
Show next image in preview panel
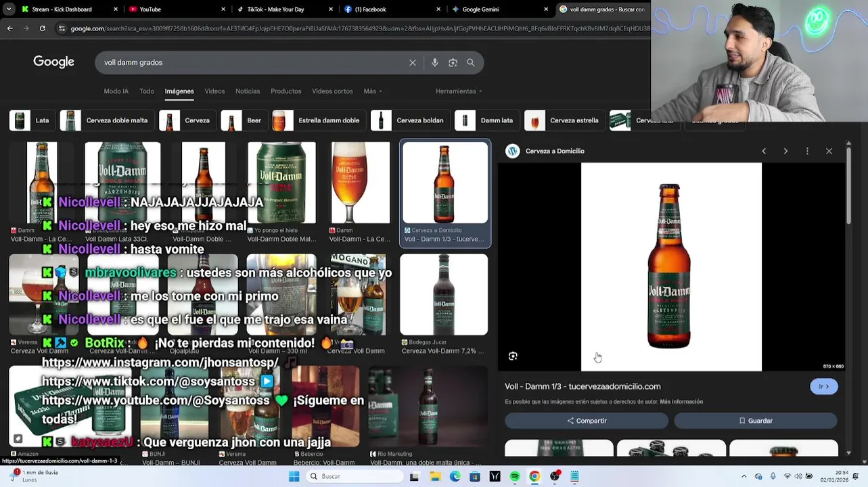[x=785, y=151]
